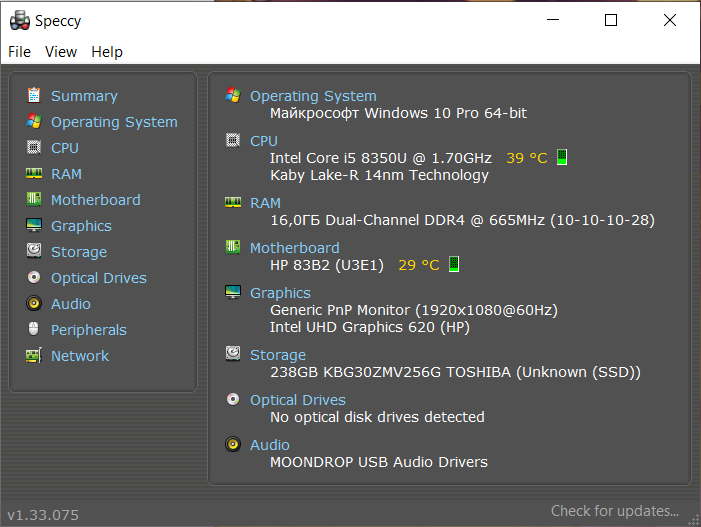
Task: Click the green CPU temperature indicator icon
Action: (562, 157)
